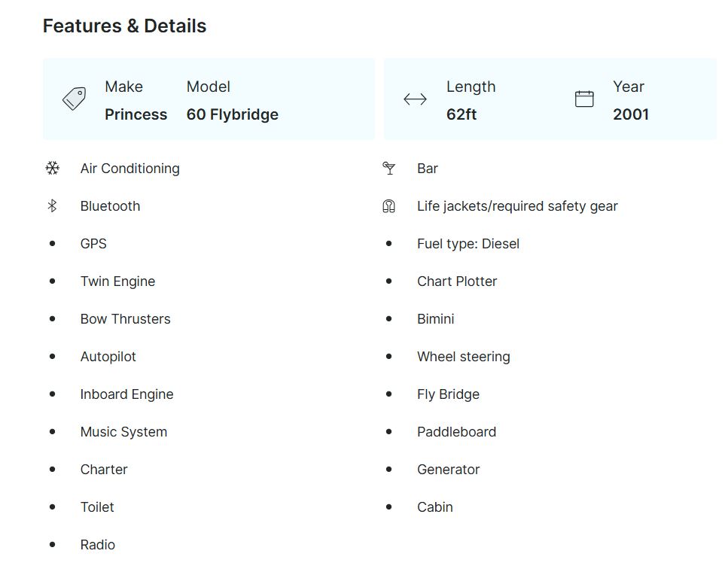Viewport: 728px width, 578px height.
Task: Click the cocktail glass Bar icon
Action: click(389, 169)
